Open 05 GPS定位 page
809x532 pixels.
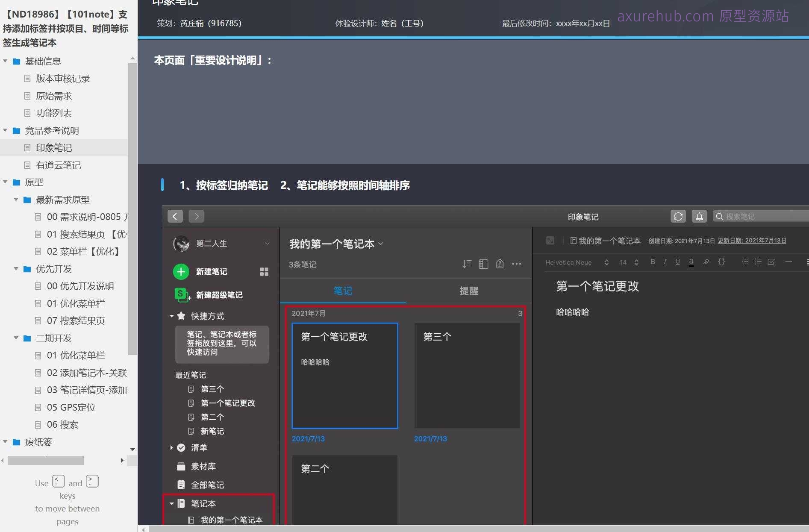click(71, 407)
